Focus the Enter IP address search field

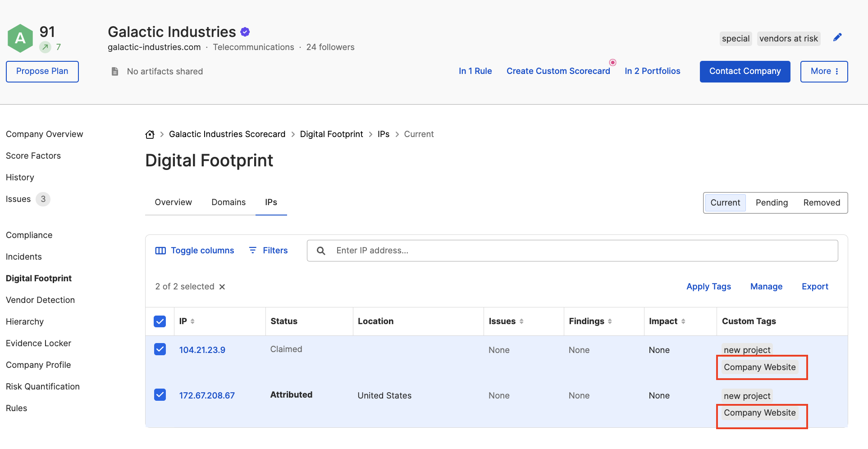(572, 251)
